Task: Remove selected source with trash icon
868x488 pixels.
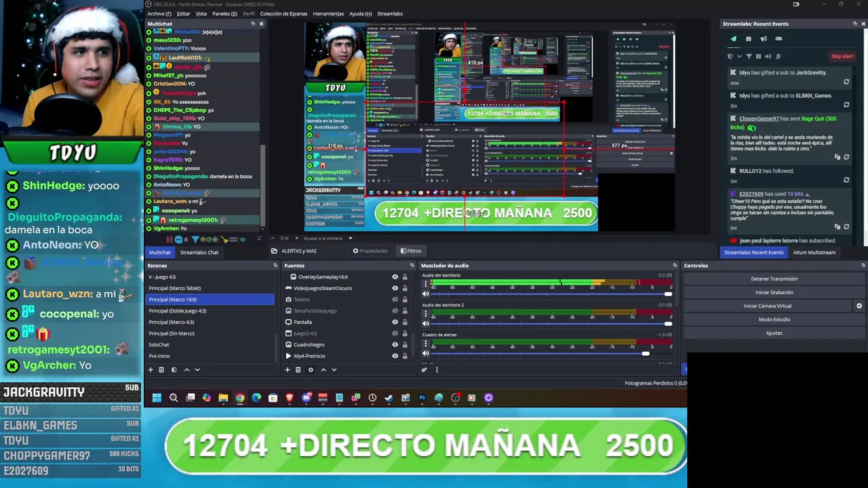Action: coord(298,370)
